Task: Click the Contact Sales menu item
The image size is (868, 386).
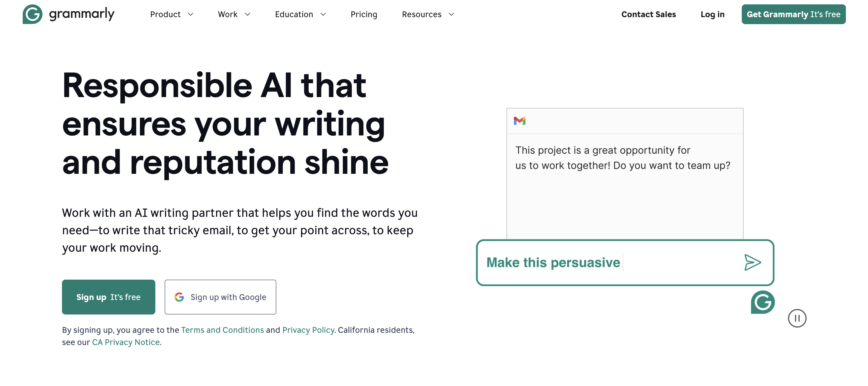Action: pos(648,14)
